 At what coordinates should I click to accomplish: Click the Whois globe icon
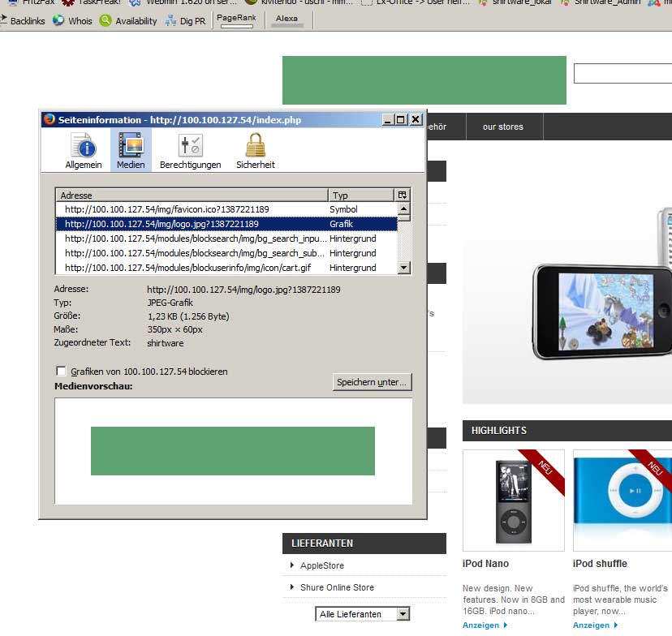pyautogui.click(x=58, y=20)
